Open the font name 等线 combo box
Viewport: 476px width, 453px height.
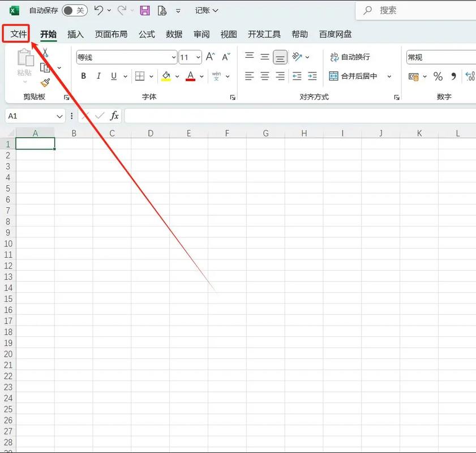pos(127,57)
